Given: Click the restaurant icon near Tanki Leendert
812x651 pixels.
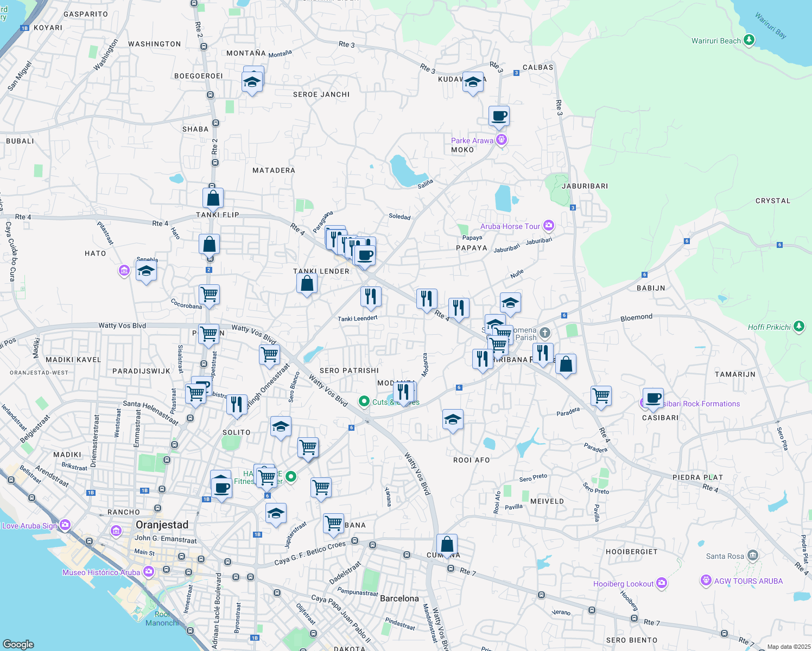Looking at the screenshot, I should pyautogui.click(x=371, y=296).
